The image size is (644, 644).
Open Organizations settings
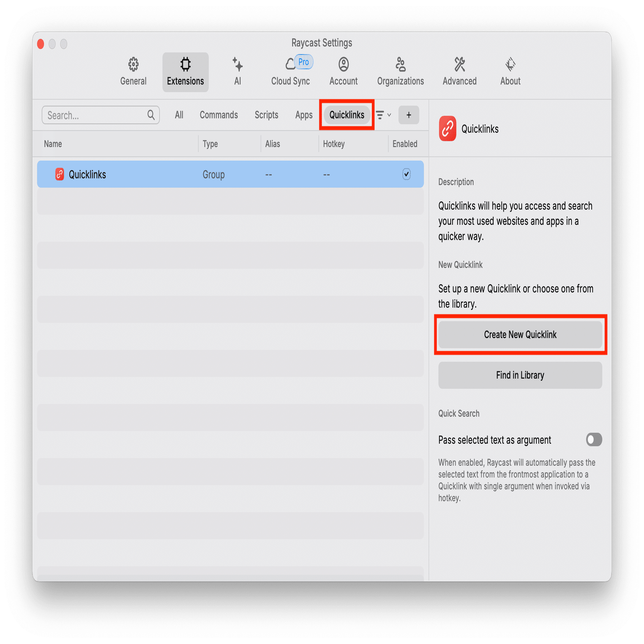point(400,72)
